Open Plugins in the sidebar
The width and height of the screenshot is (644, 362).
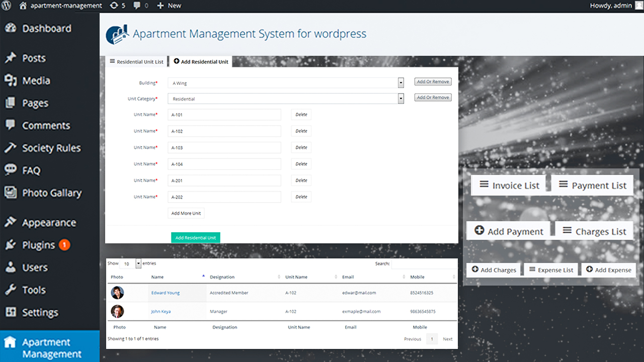(38, 245)
